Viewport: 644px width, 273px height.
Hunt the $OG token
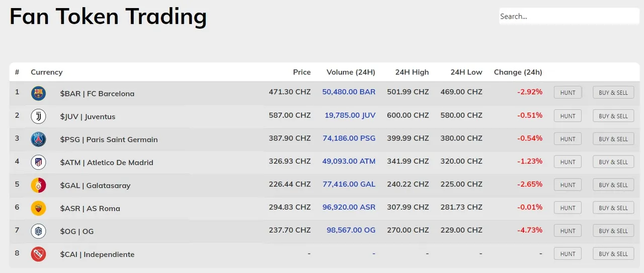pos(568,231)
